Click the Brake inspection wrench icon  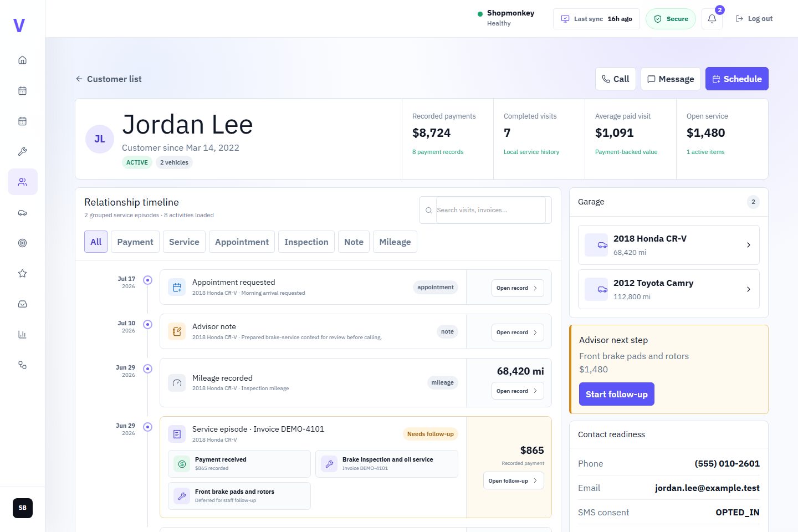coord(329,464)
